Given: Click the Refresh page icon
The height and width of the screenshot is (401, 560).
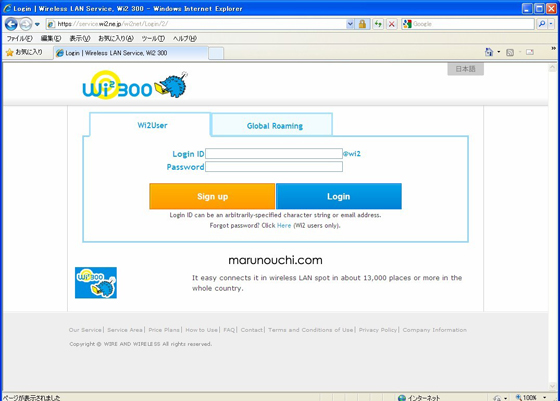Looking at the screenshot, I should 378,24.
